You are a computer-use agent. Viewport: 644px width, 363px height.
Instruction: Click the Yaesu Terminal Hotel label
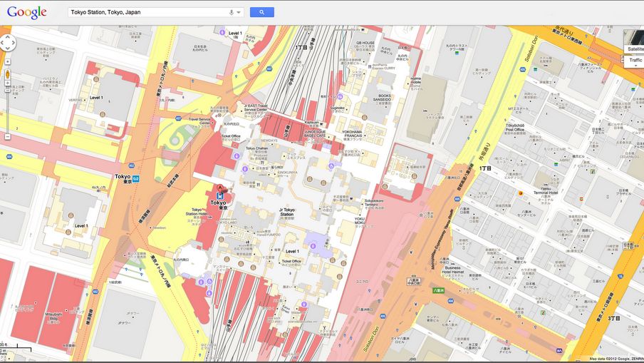[546, 190]
